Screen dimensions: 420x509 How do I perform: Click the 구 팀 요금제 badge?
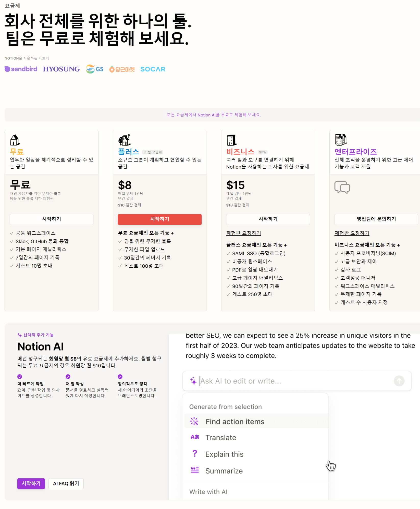[153, 152]
